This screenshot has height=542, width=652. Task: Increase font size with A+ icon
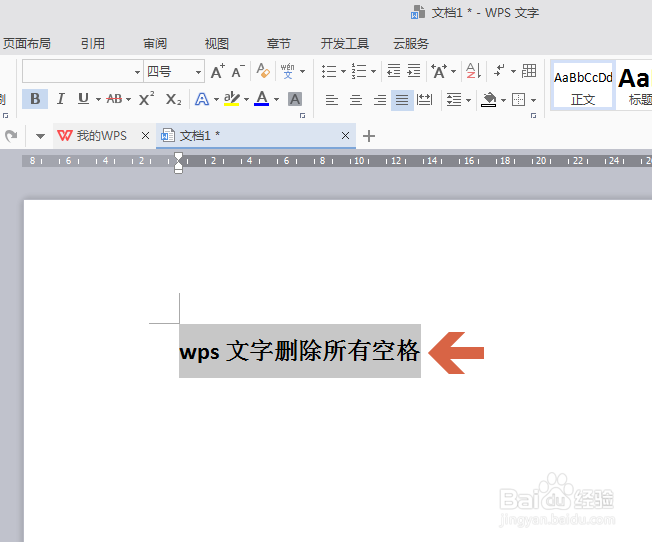click(x=217, y=72)
